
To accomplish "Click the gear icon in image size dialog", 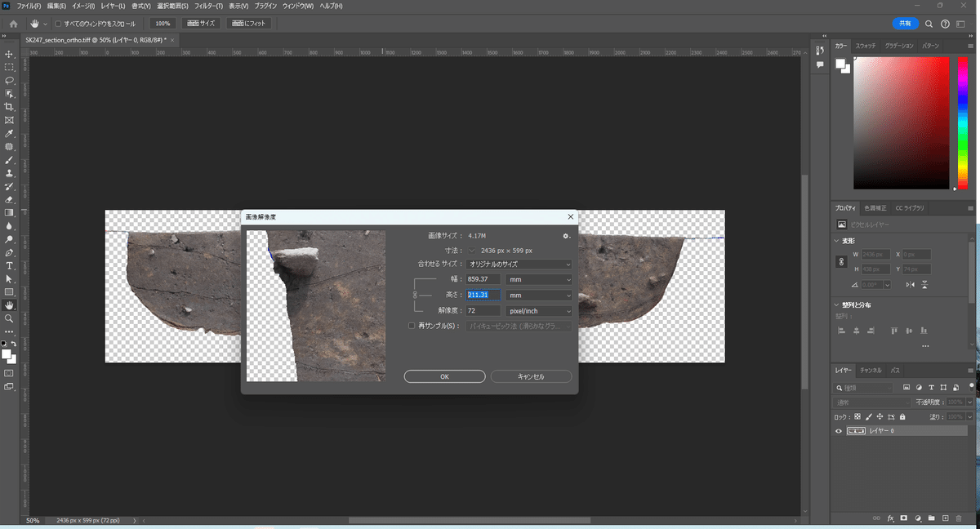I will [x=565, y=236].
